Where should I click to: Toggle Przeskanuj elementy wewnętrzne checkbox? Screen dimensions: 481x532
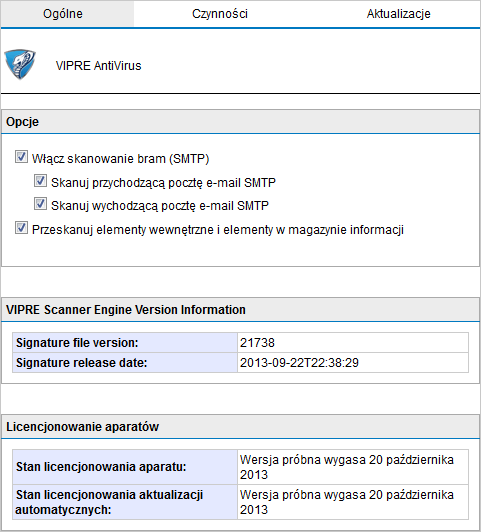(21, 228)
